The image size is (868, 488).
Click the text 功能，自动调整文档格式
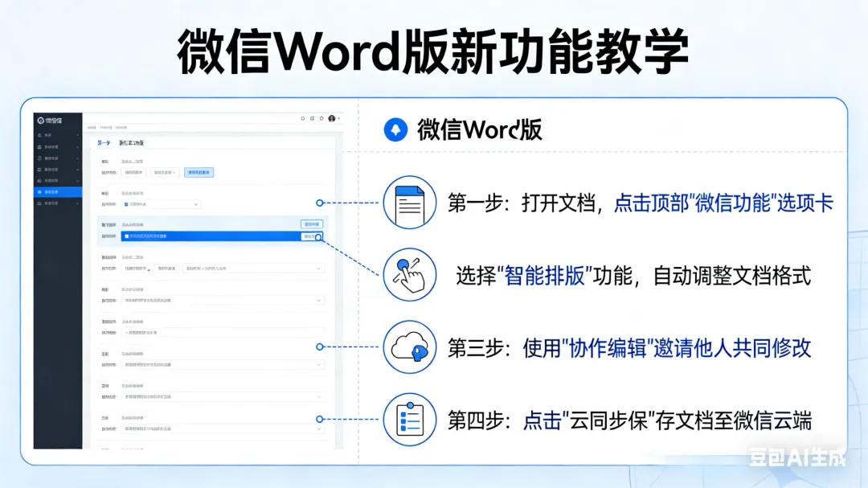[702, 276]
